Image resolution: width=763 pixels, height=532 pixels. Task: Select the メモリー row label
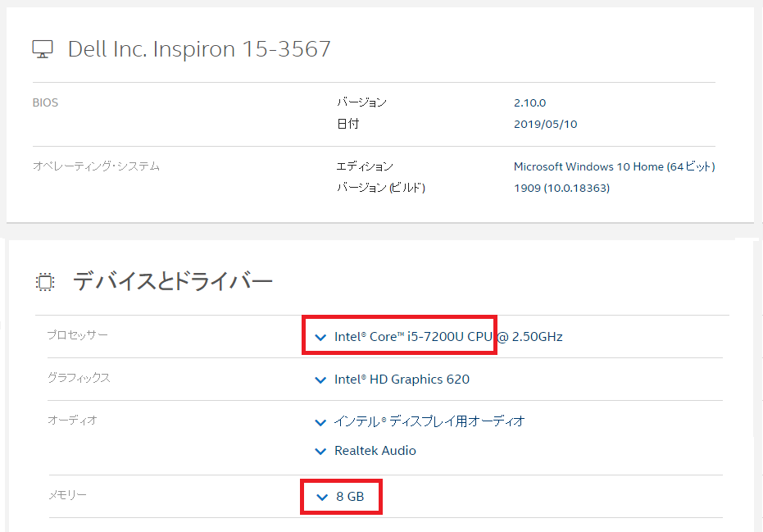[x=67, y=495]
